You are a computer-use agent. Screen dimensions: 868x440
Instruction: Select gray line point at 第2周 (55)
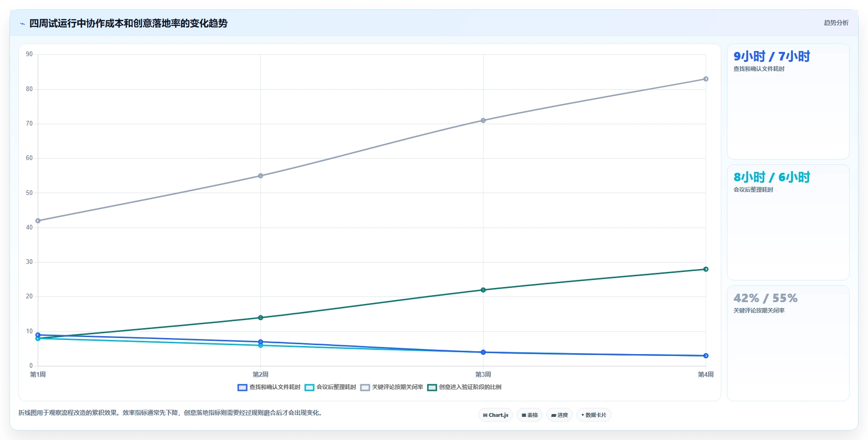click(x=260, y=176)
